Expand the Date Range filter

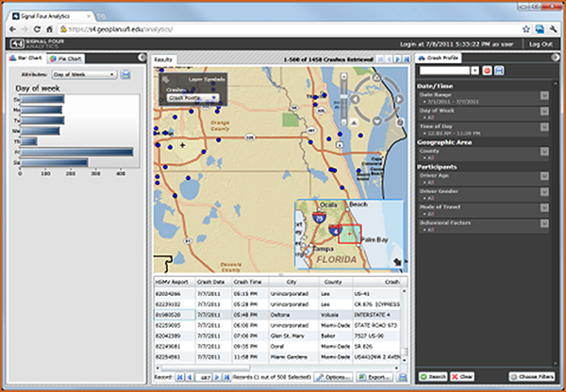[544, 95]
